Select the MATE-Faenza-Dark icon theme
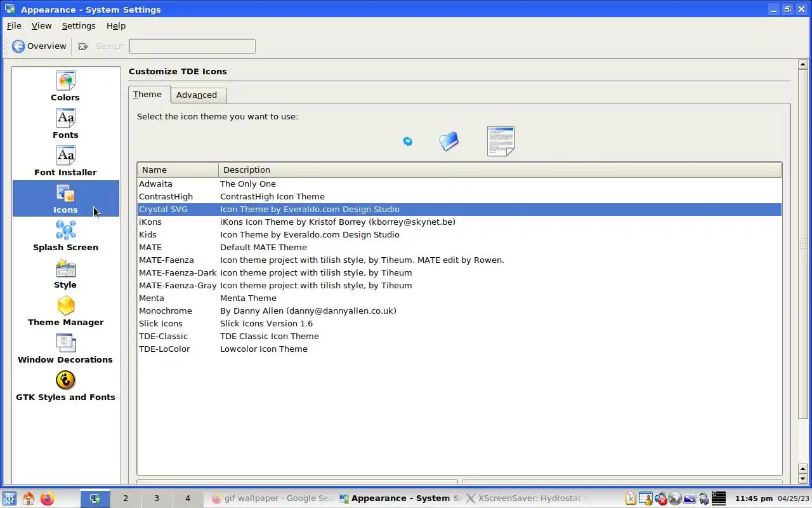The width and height of the screenshot is (812, 508). point(459,272)
